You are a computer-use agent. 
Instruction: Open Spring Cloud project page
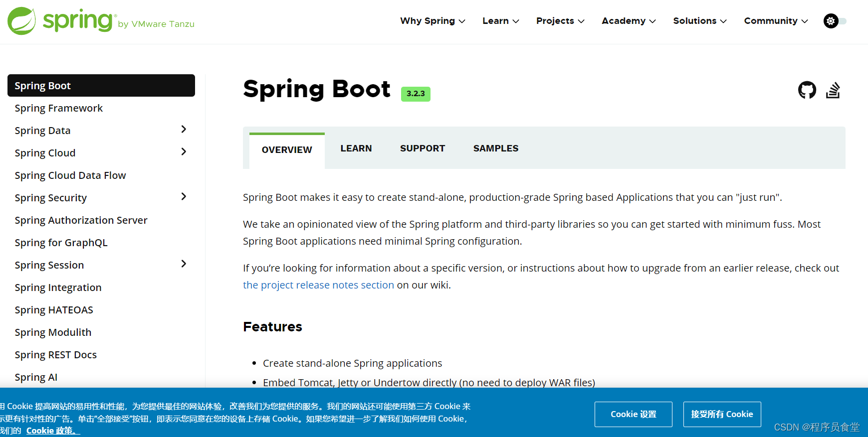[45, 153]
